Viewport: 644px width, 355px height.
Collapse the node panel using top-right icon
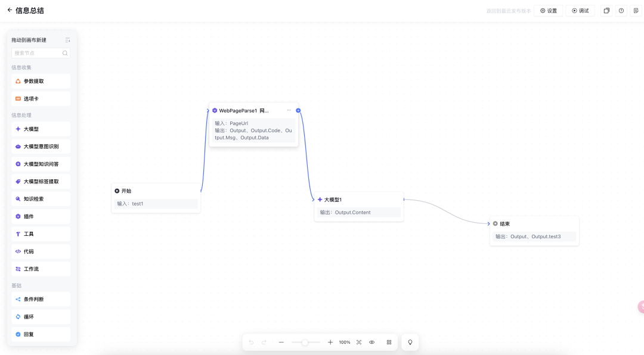coord(67,40)
